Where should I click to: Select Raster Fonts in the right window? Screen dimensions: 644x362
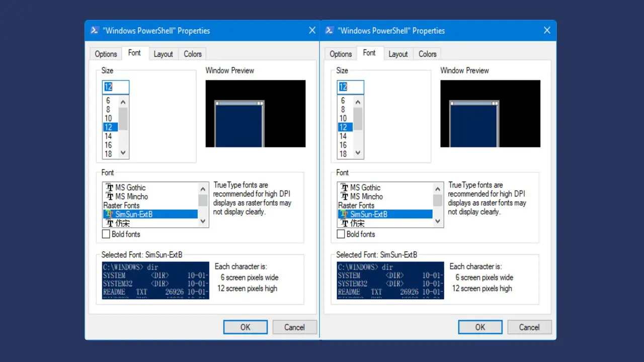385,206
